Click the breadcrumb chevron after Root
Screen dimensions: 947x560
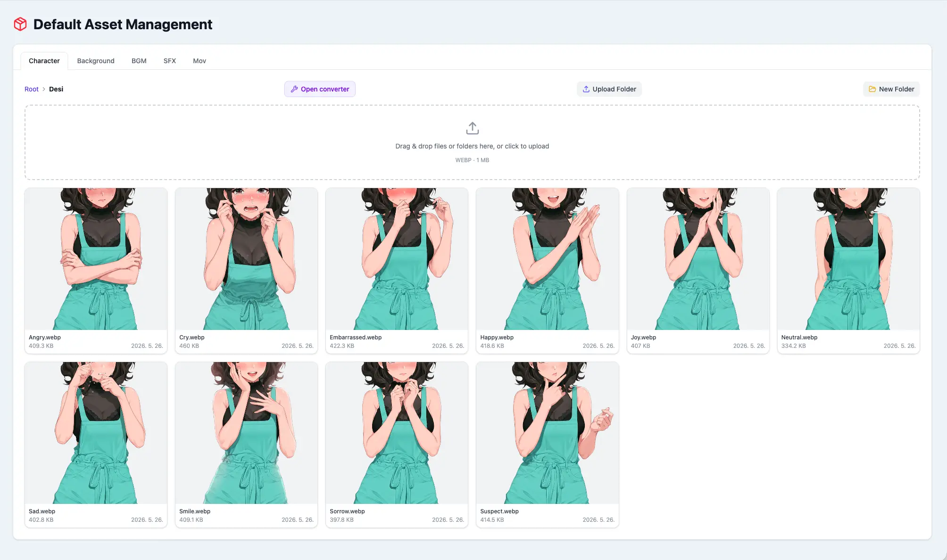(44, 89)
